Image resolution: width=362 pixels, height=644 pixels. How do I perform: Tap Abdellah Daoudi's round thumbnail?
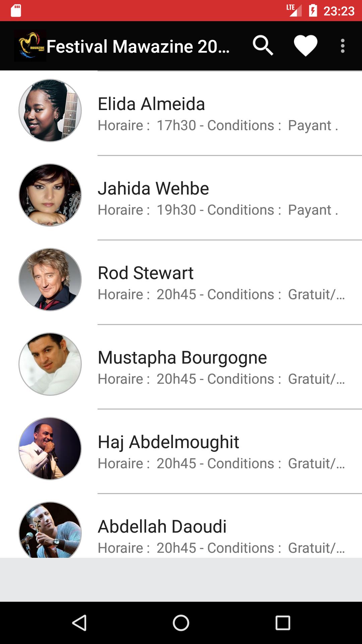[x=50, y=530]
